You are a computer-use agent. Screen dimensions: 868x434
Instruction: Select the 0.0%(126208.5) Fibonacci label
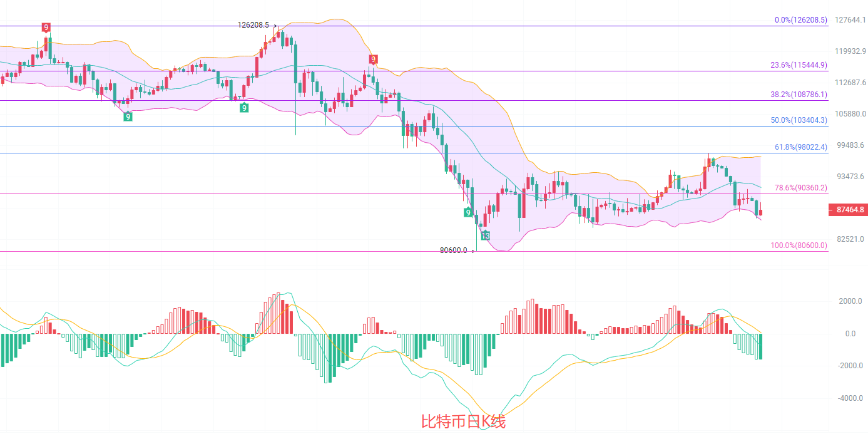pyautogui.click(x=800, y=20)
